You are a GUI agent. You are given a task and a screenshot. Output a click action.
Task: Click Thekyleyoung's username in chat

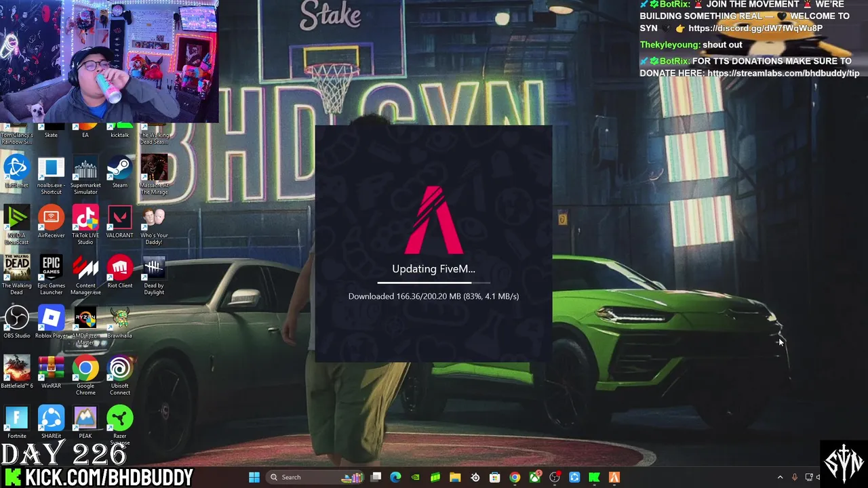(670, 45)
